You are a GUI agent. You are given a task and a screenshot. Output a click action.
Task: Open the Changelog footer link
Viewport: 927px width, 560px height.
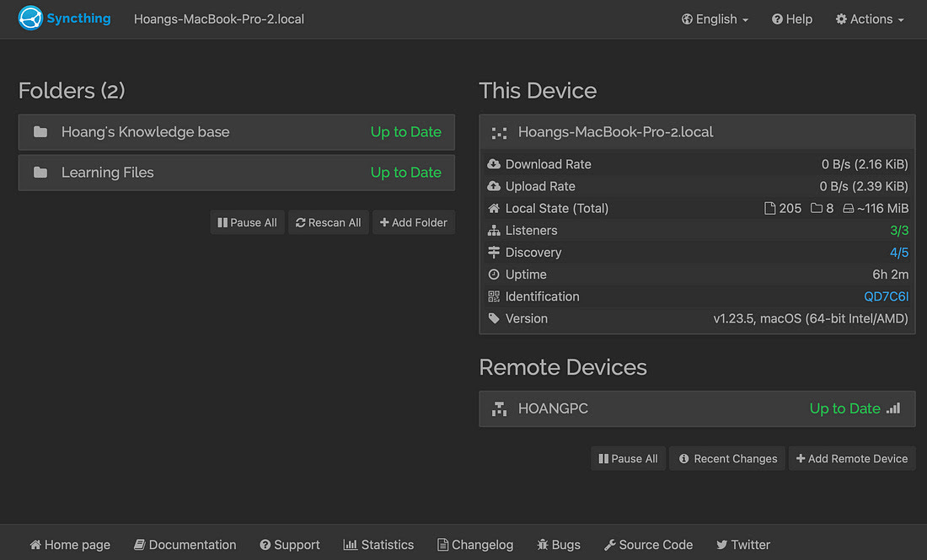pyautogui.click(x=474, y=545)
